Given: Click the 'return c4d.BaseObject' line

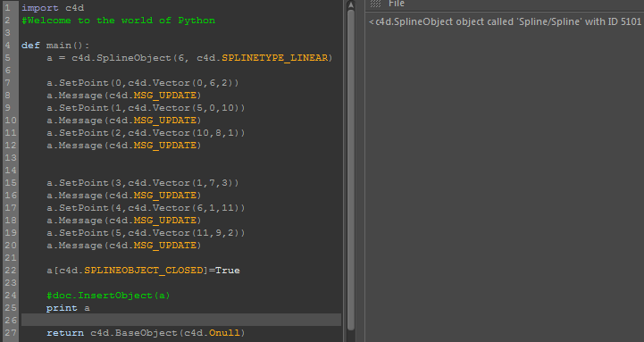Looking at the screenshot, I should pyautogui.click(x=146, y=333).
